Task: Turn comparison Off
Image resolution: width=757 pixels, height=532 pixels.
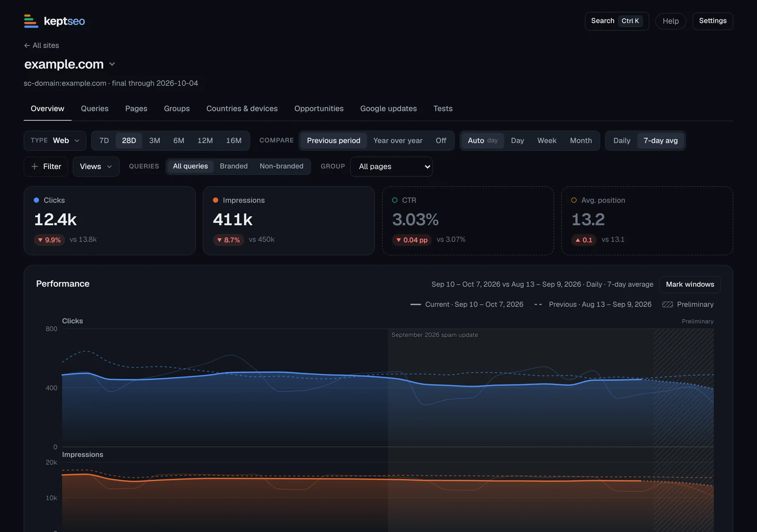Action: 441,140
